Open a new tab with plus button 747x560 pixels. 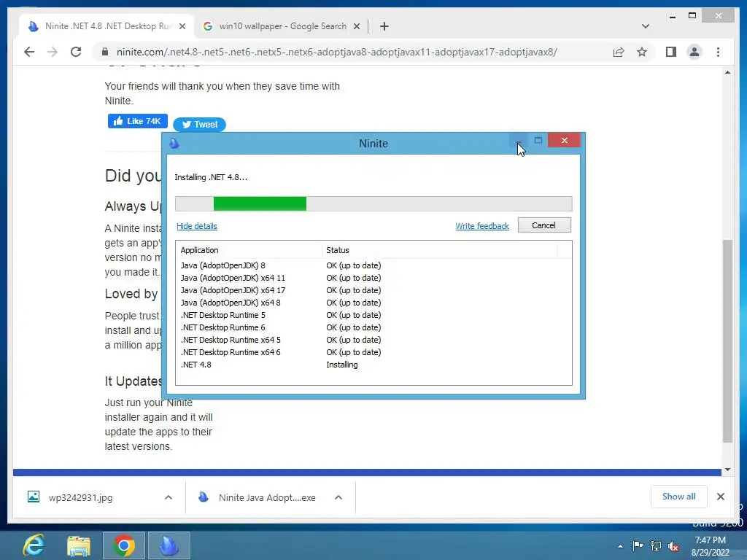[x=384, y=26]
